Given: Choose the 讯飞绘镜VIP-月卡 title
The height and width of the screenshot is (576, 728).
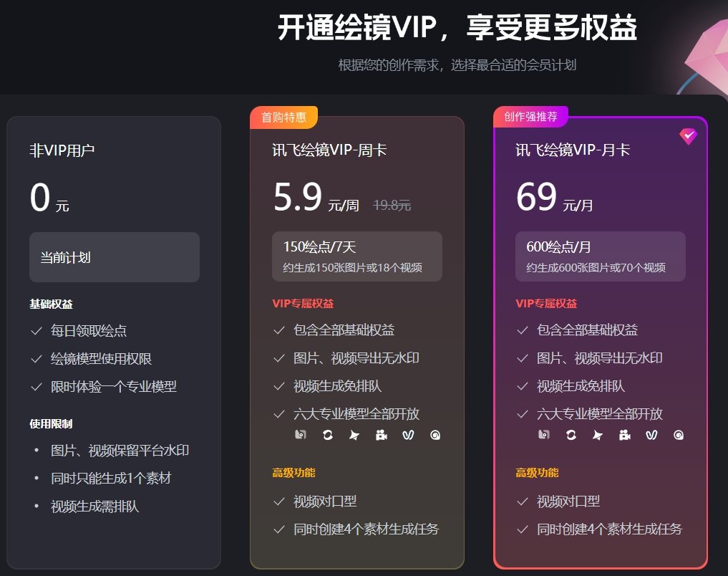Looking at the screenshot, I should [573, 150].
